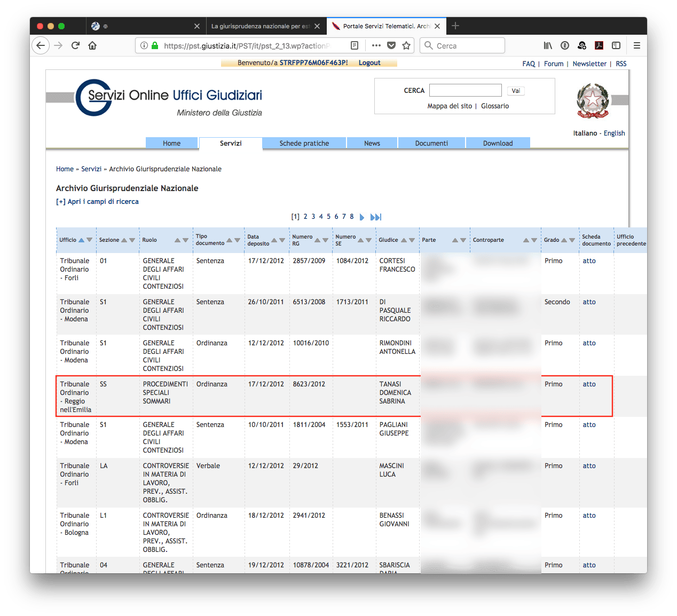The height and width of the screenshot is (616, 677).
Task: Open the browser home page icon
Action: coord(92,45)
